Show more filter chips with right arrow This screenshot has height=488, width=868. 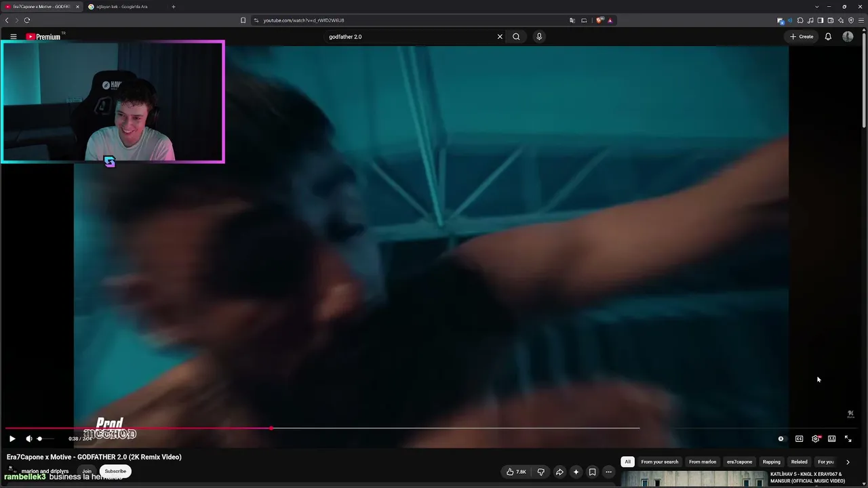(x=848, y=462)
